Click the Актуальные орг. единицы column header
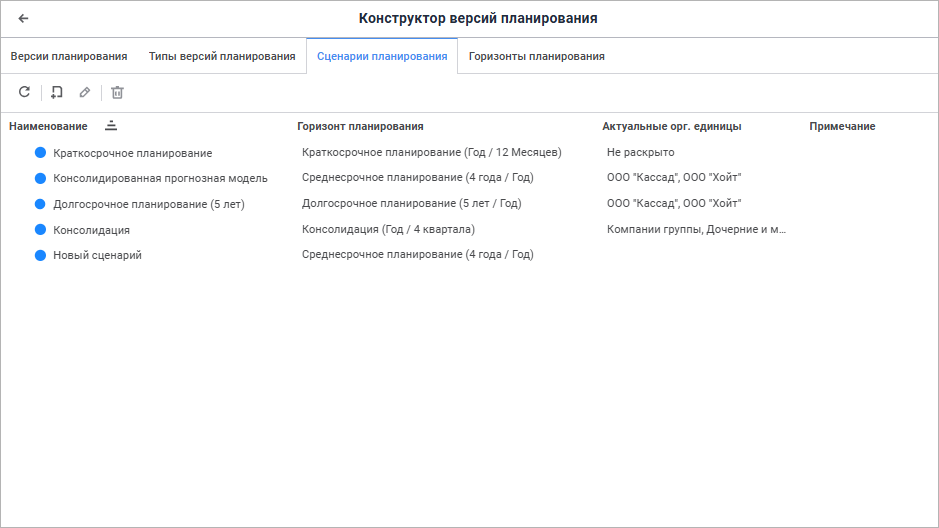The image size is (939, 528). 671,126
